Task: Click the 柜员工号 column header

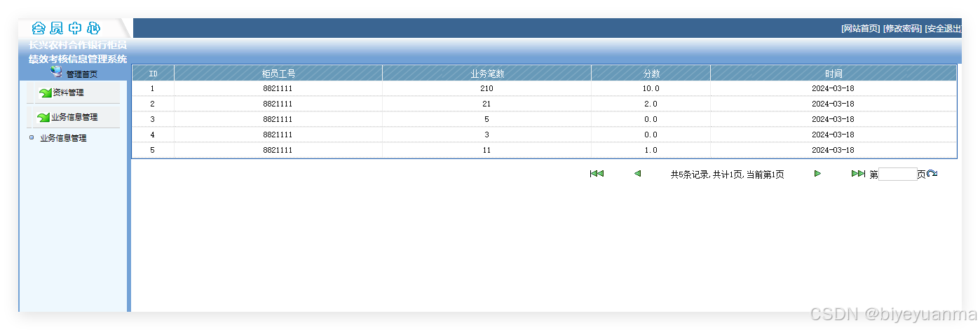Action: (x=278, y=74)
